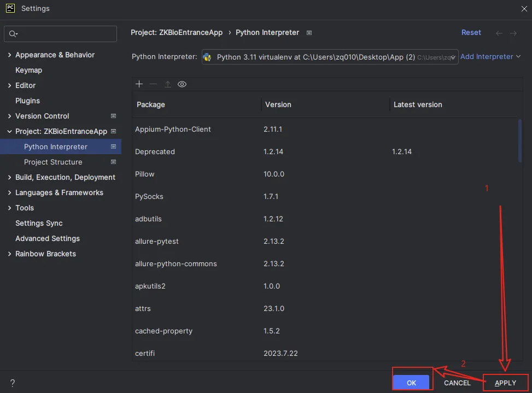The height and width of the screenshot is (393, 532).
Task: Expand Build, Execution, Deployment section
Action: click(x=10, y=178)
